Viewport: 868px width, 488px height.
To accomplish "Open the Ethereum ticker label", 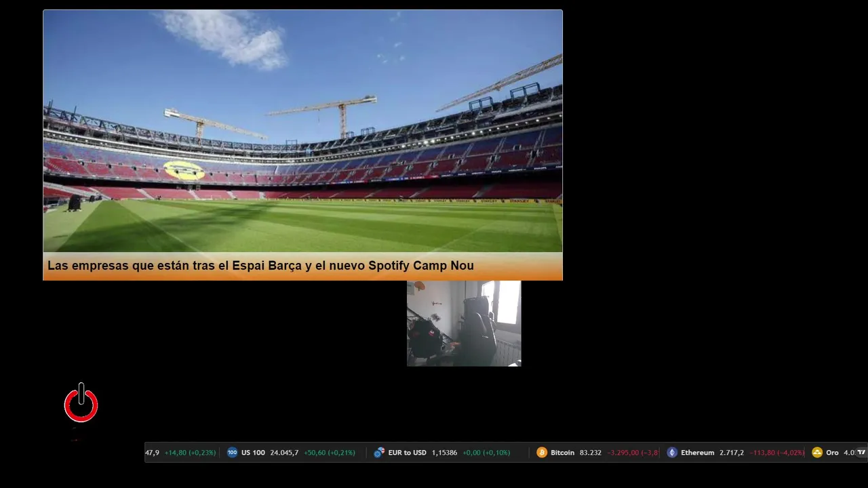I will [x=698, y=453].
